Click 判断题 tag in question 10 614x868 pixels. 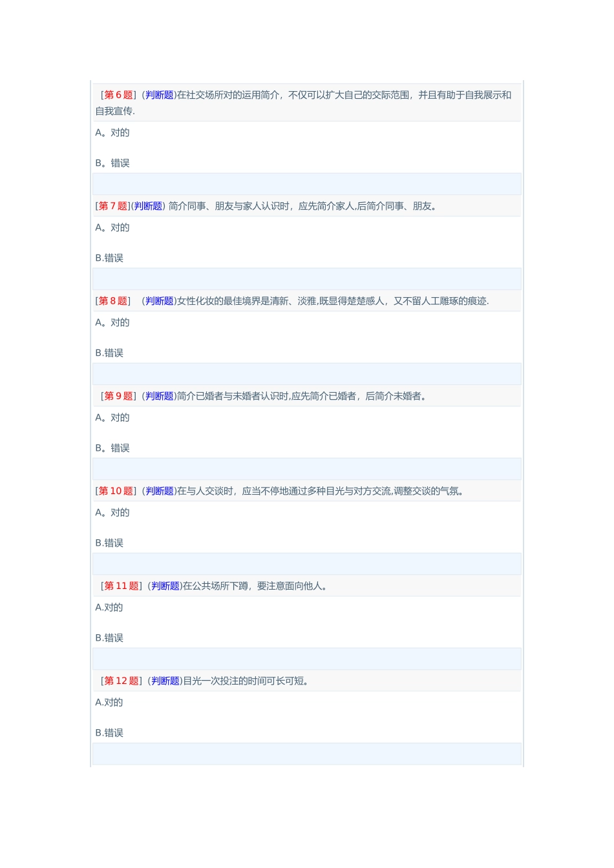point(160,491)
